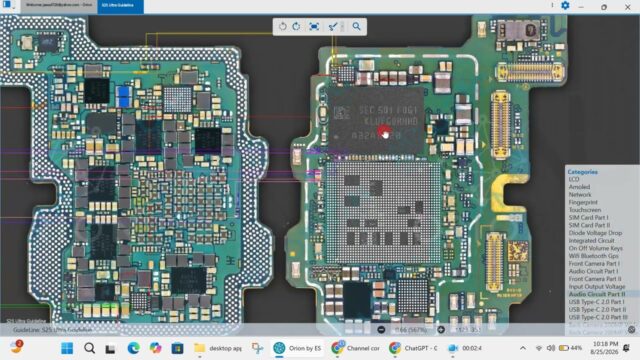Open Microsoft Store from taskbar
This screenshot has height=360, width=640.
(177, 348)
